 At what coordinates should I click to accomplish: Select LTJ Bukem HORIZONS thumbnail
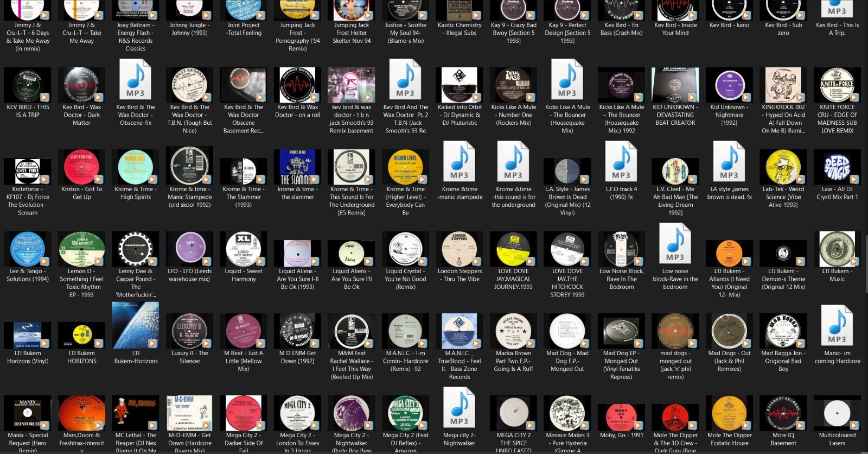[81, 335]
